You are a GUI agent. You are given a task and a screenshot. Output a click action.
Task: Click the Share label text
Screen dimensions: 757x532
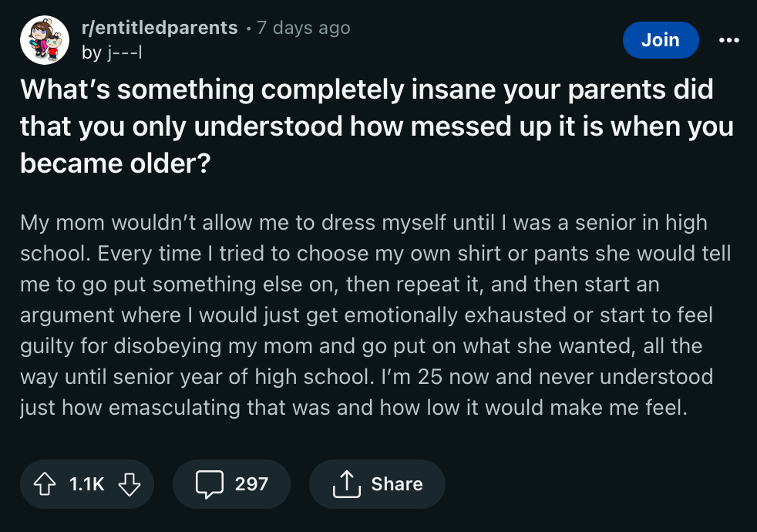(x=398, y=484)
